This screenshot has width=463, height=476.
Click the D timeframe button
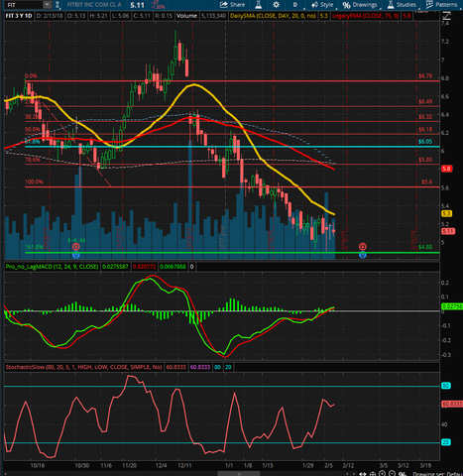point(295,5)
